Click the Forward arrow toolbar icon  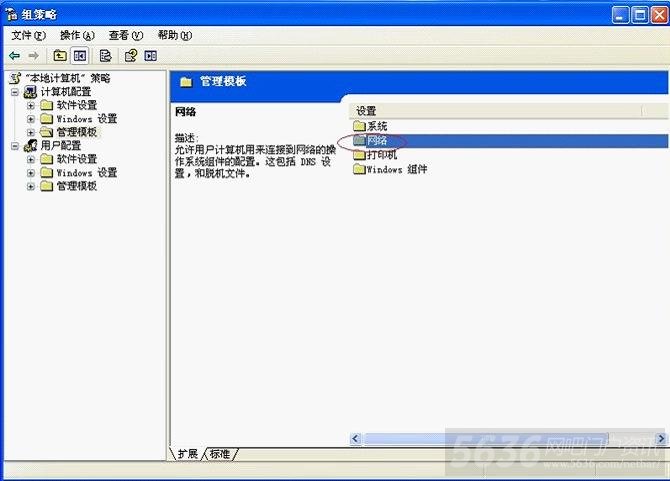[x=33, y=56]
